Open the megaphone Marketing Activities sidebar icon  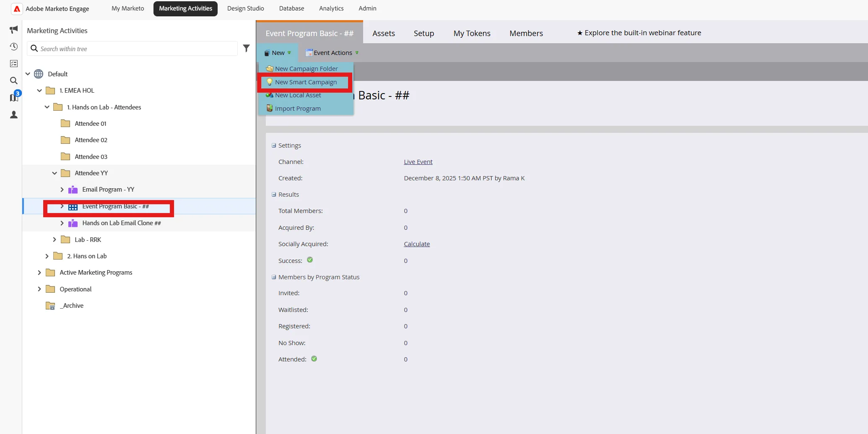click(x=14, y=29)
